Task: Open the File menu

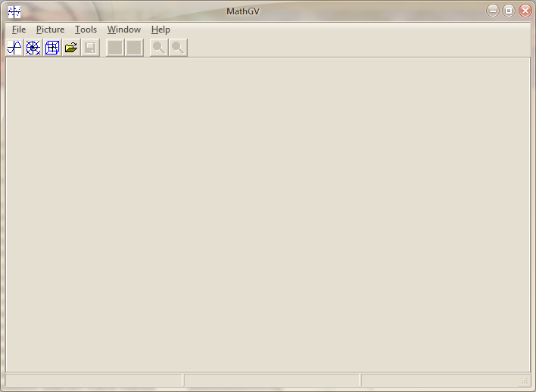Action: tap(19, 30)
